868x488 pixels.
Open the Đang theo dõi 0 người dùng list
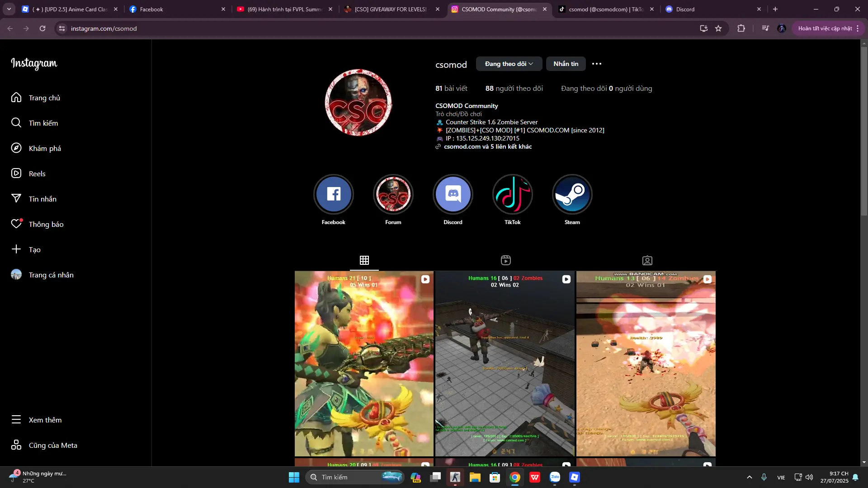[607, 89]
